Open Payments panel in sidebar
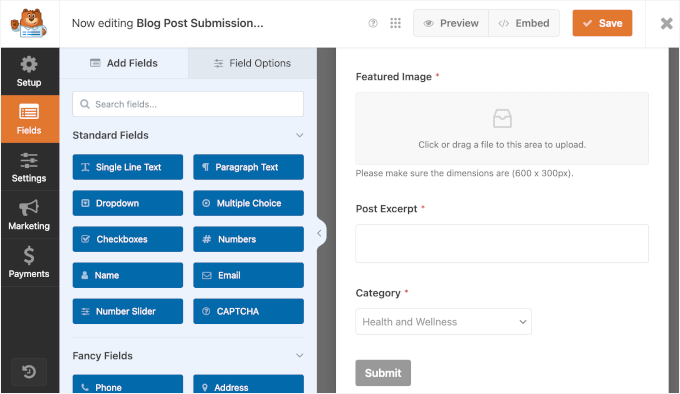Viewport: 680px width, 394px height. [29, 262]
